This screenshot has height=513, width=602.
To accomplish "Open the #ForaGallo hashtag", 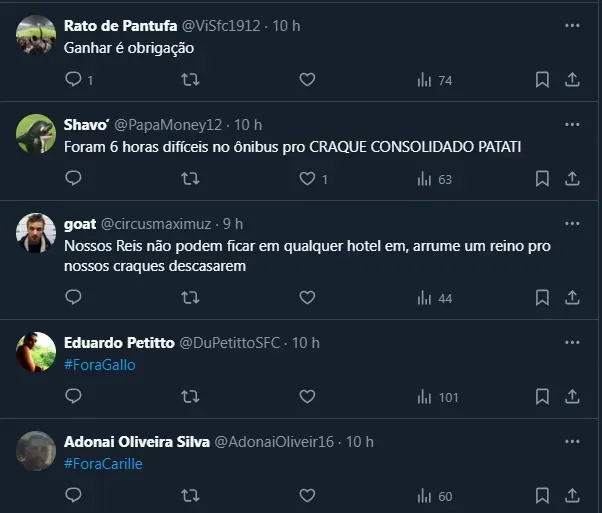I will (x=99, y=365).
